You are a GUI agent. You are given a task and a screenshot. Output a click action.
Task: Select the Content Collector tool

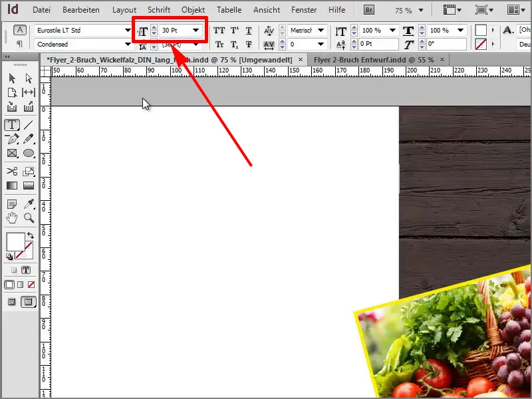click(12, 106)
